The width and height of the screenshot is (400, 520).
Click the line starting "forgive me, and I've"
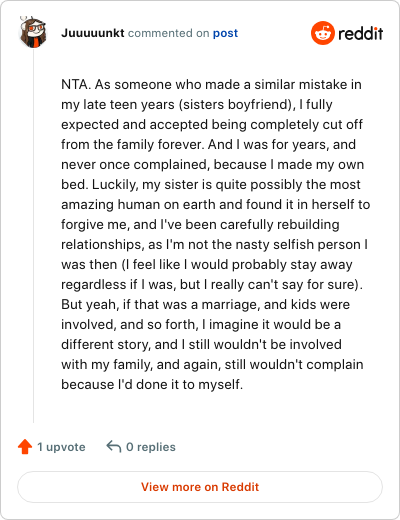(200, 224)
